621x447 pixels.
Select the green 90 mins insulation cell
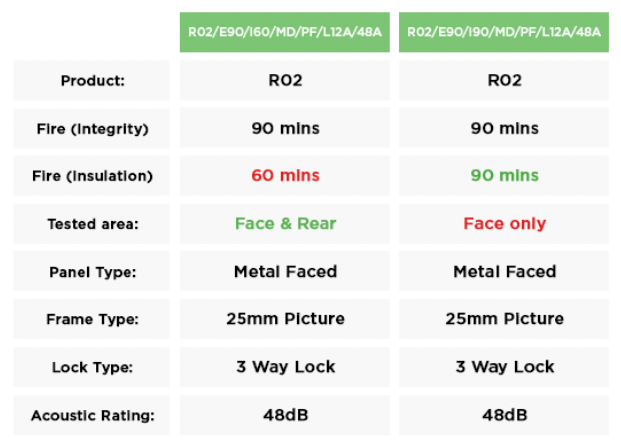coord(503,176)
